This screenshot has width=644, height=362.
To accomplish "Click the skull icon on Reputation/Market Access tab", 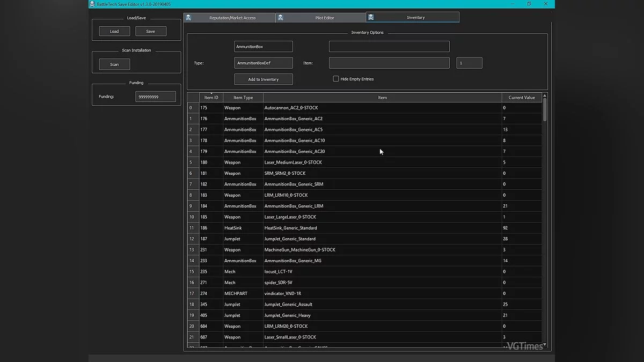I will pos(188,18).
